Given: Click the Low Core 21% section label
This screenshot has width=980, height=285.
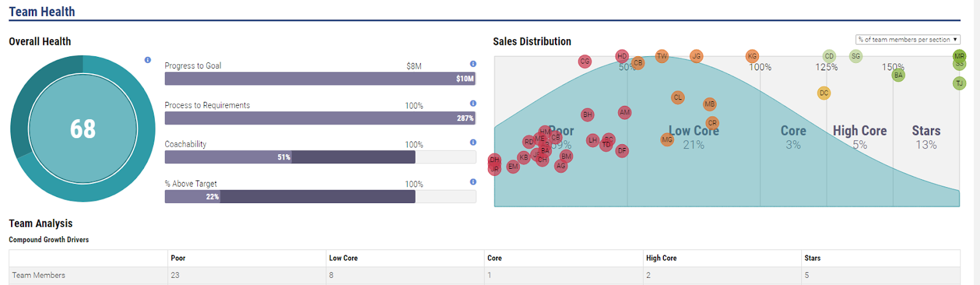Looking at the screenshot, I should [x=694, y=137].
